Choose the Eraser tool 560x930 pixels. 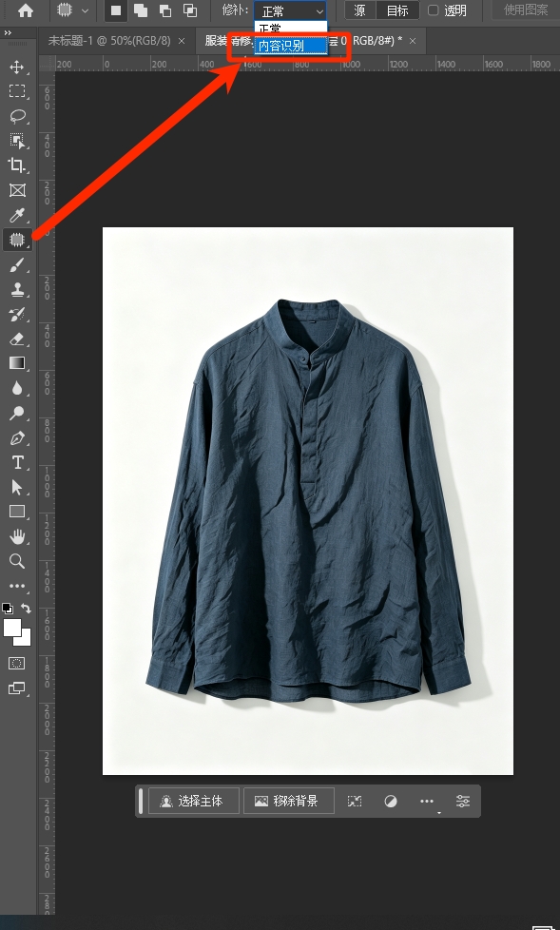(16, 339)
